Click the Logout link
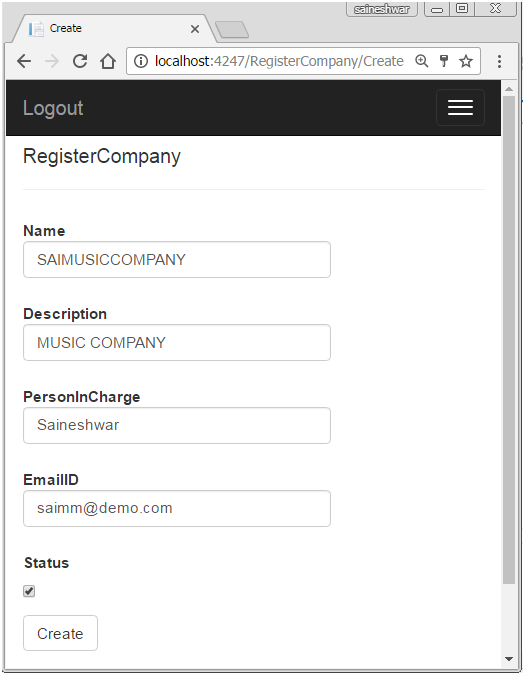The width and height of the screenshot is (525, 675). pyautogui.click(x=53, y=108)
